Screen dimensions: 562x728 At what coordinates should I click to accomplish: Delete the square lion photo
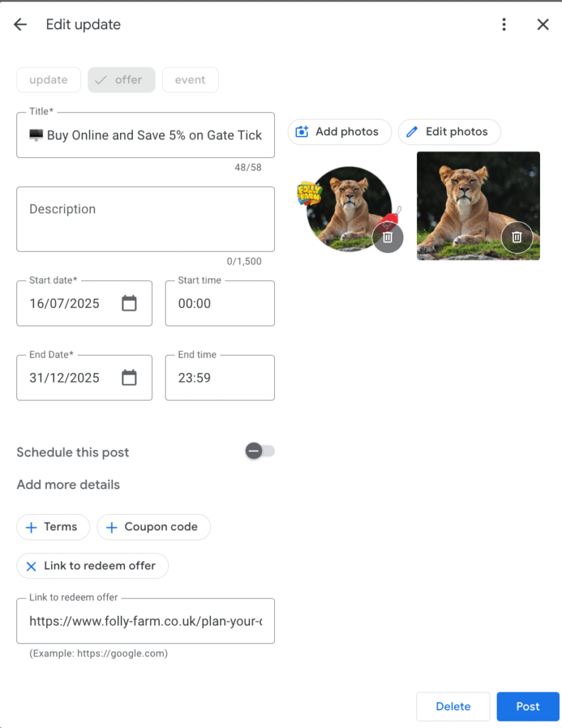tap(517, 238)
